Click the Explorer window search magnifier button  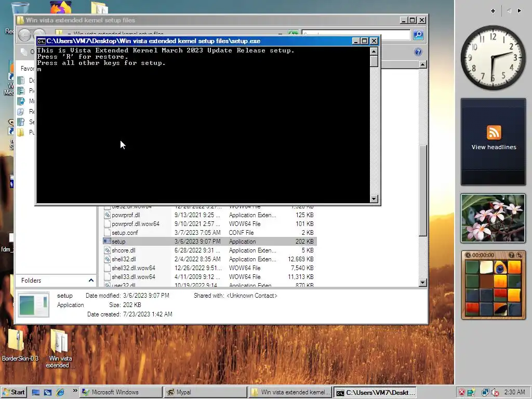click(x=418, y=35)
